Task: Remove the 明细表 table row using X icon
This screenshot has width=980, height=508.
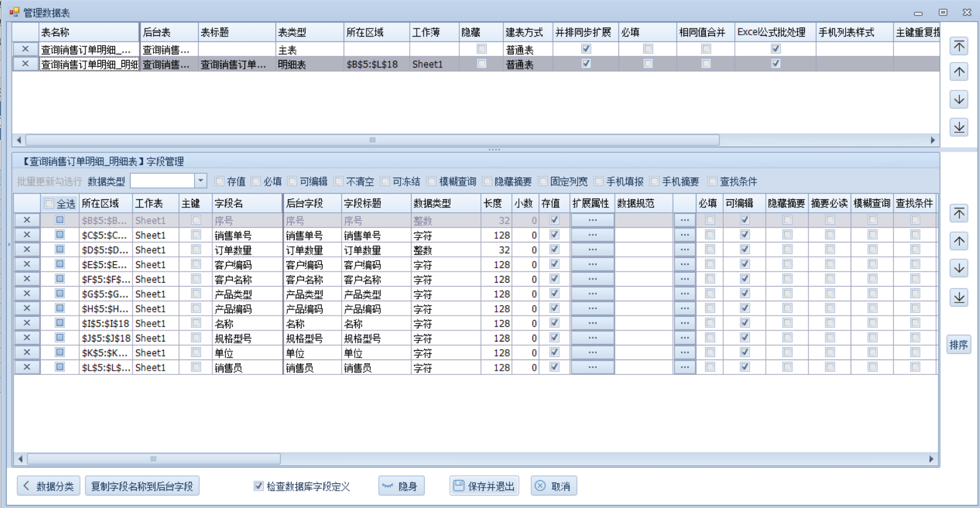Action: click(x=25, y=64)
